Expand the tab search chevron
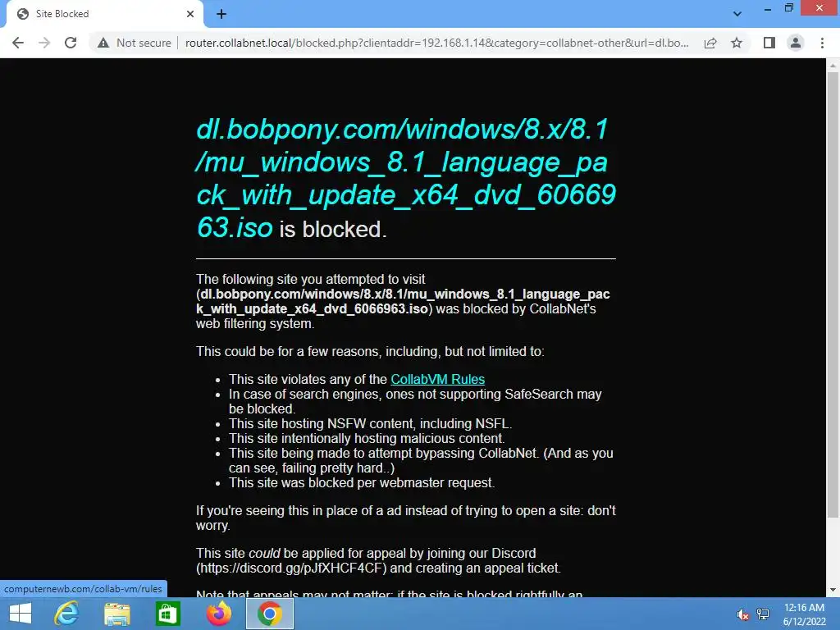Image resolution: width=840 pixels, height=630 pixels. [737, 14]
